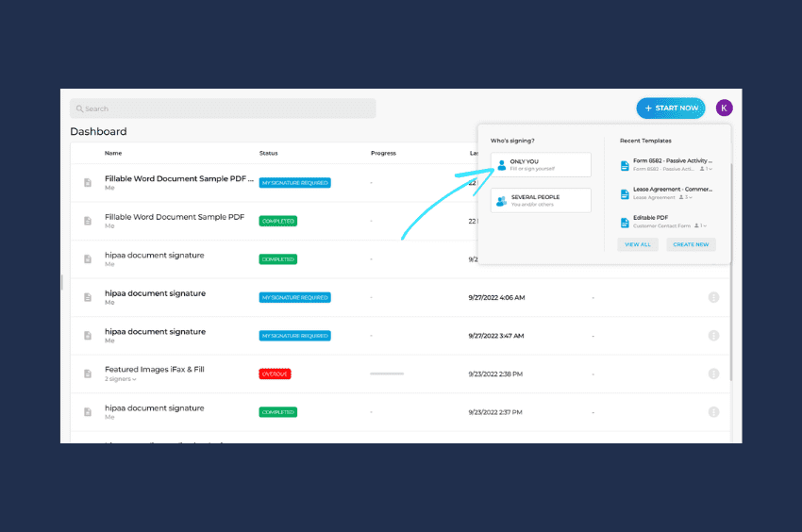Image resolution: width=802 pixels, height=532 pixels.
Task: Click file icon of hipaa row dated 2:37 PM
Action: [88, 412]
